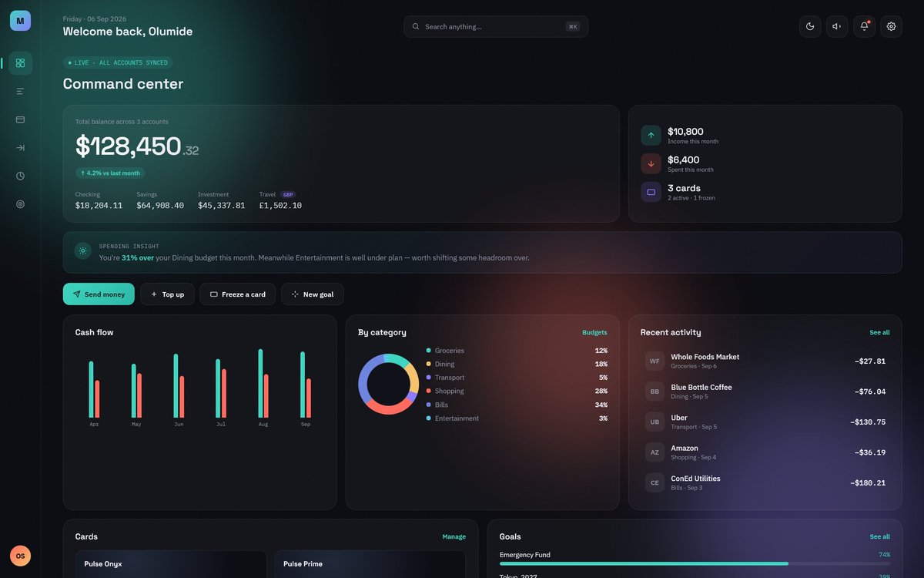This screenshot has width=924, height=578.
Task: Open the Pulse Prime card
Action: pos(370,564)
